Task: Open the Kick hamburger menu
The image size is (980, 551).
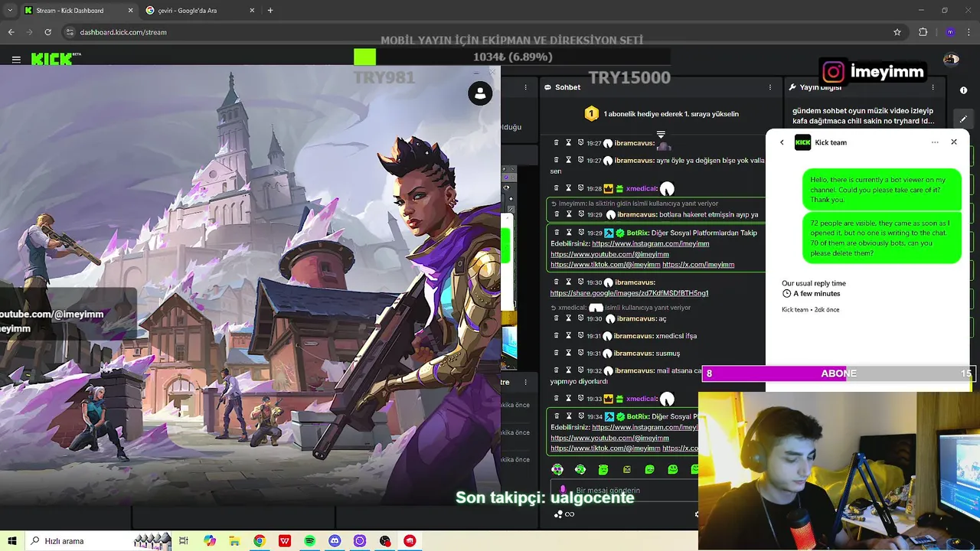Action: coord(16,59)
